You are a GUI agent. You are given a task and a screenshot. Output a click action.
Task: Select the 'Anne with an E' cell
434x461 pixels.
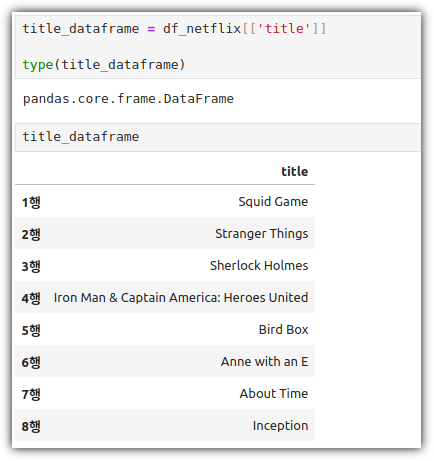[x=264, y=362]
